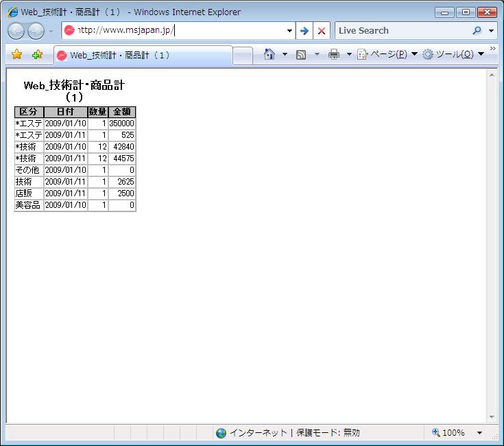Click the vertical scrollbar up arrow
Image resolution: width=504 pixels, height=446 pixels.
[x=492, y=75]
